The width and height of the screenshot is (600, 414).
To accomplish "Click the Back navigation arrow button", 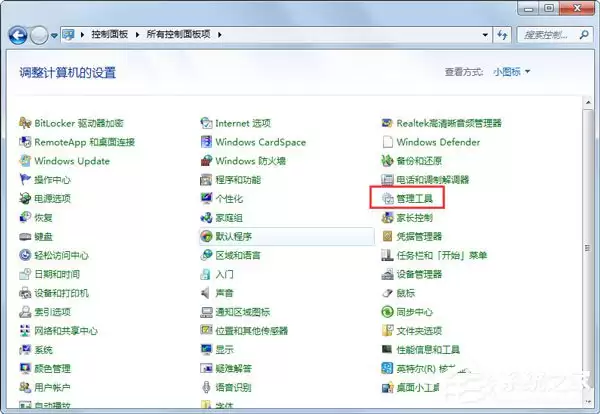I will click(18, 36).
